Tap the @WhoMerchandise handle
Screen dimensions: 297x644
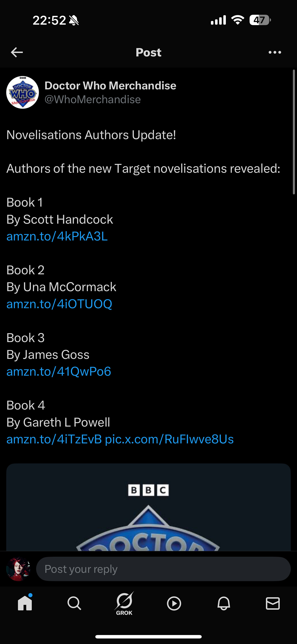[93, 100]
